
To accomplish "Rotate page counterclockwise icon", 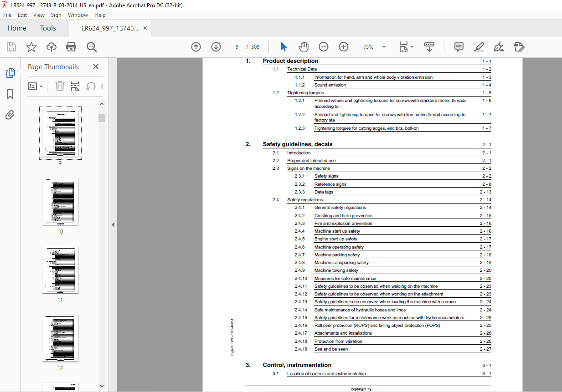I will [91, 86].
